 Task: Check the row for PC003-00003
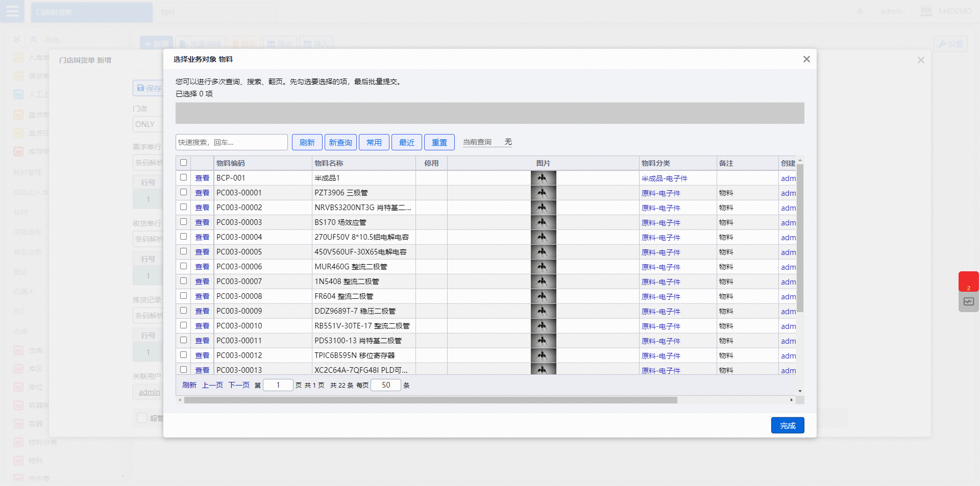(x=184, y=222)
